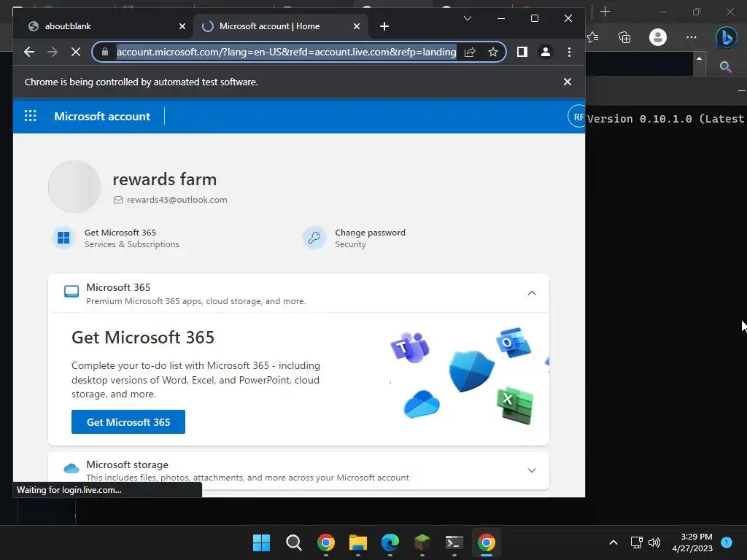Click the share page icon in address bar
The height and width of the screenshot is (560, 747).
click(x=470, y=52)
